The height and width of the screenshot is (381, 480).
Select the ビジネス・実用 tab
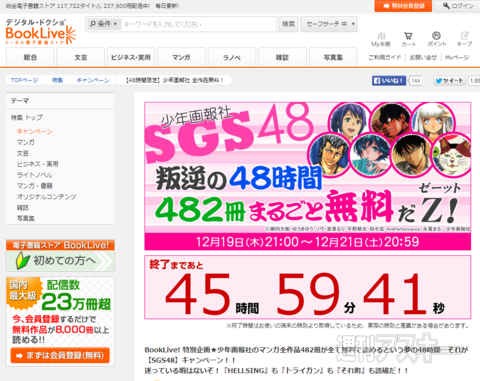click(131, 57)
